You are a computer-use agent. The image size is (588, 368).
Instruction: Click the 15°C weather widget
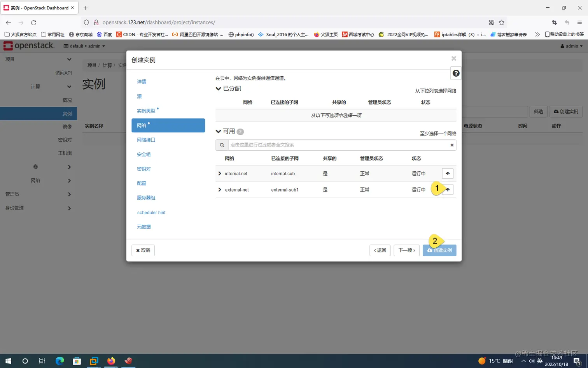tap(495, 361)
